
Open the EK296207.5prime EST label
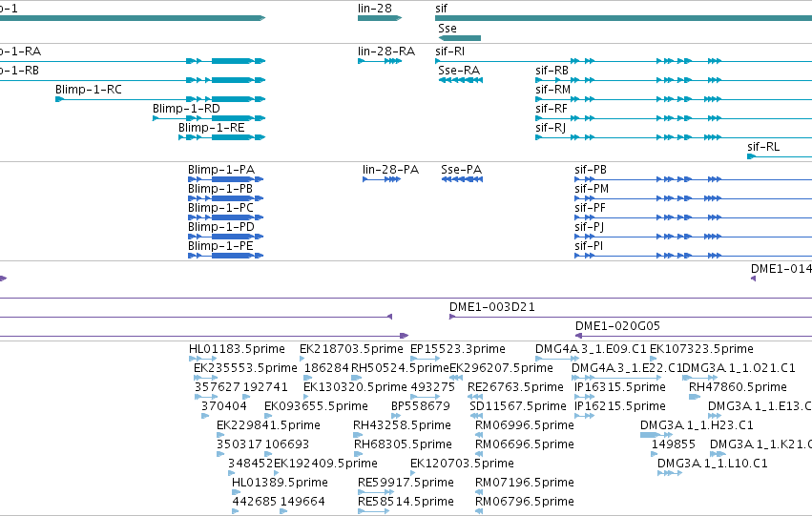(501, 368)
